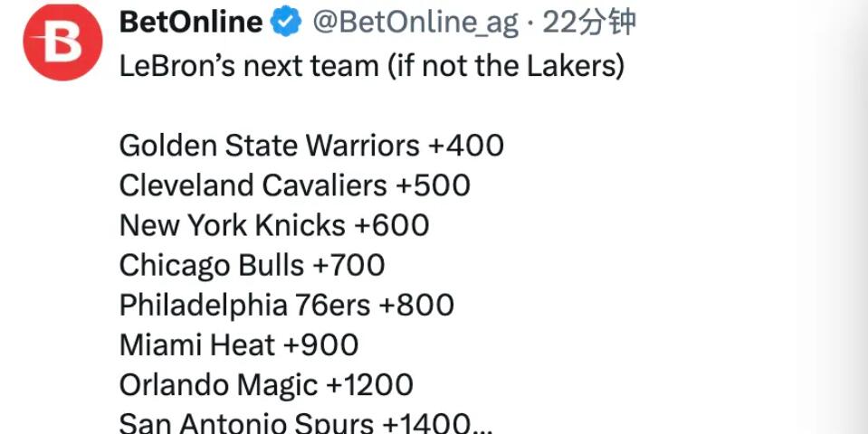Click the BetOnline red logo avatar

coord(62,42)
